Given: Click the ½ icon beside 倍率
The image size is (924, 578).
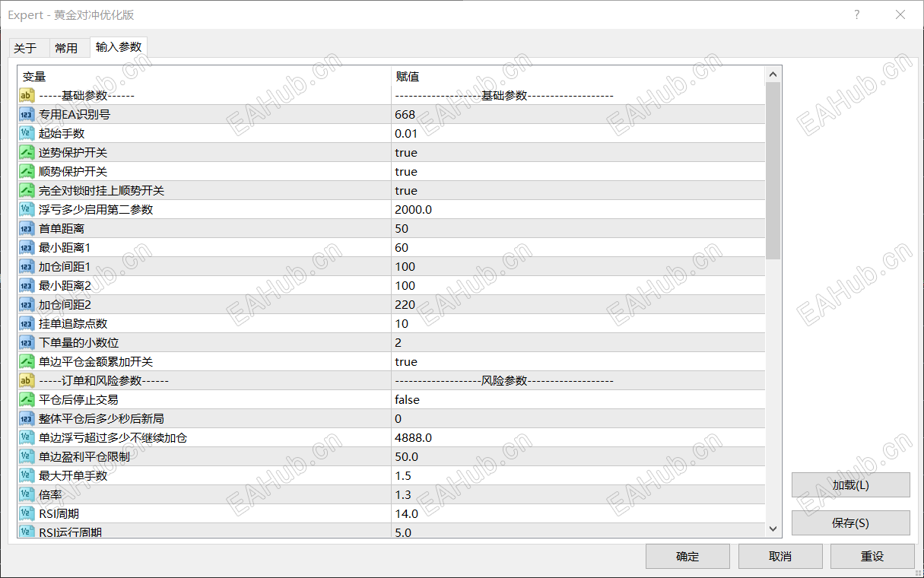Looking at the screenshot, I should (27, 494).
